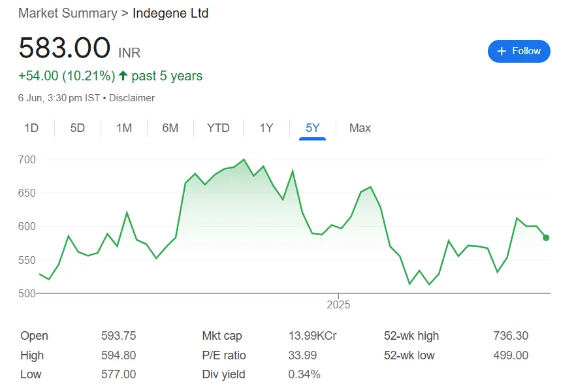
Task: Click the +54.00 (10.21%) change text
Action: [x=67, y=76]
